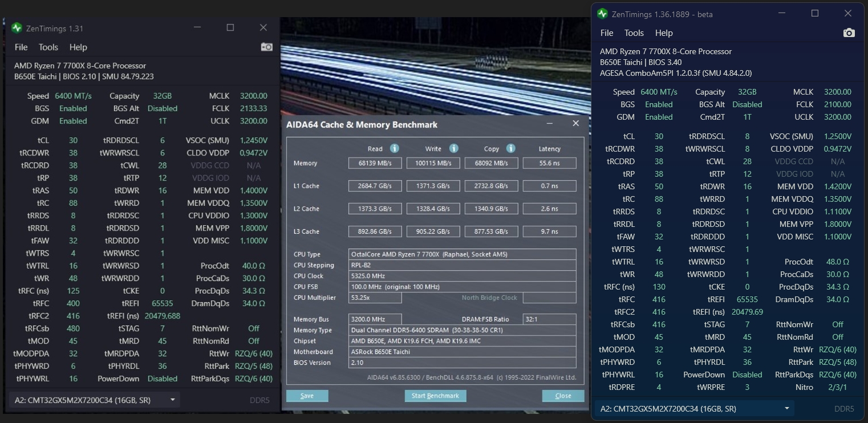Click the screenshot camera icon in ZenTimings 1.31

coord(266,47)
